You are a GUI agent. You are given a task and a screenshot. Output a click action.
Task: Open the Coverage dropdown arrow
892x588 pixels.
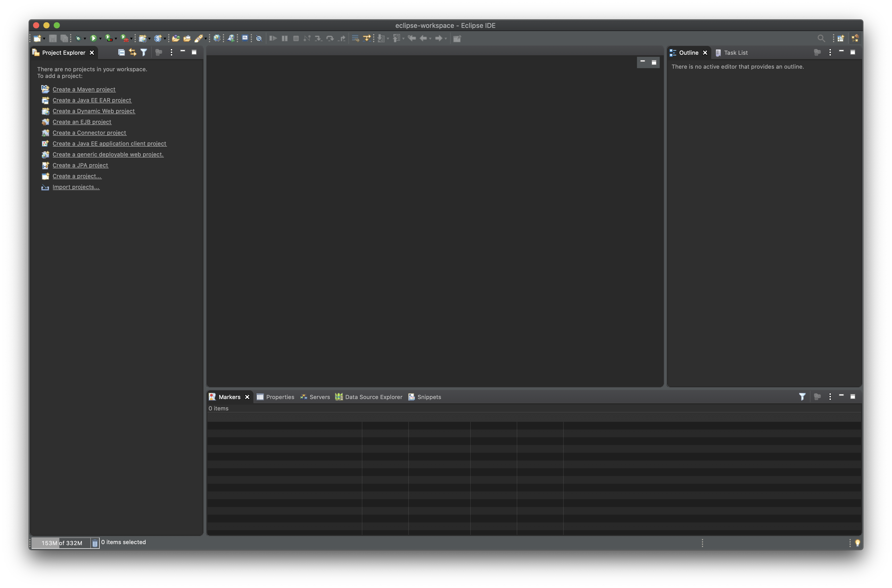click(x=116, y=39)
